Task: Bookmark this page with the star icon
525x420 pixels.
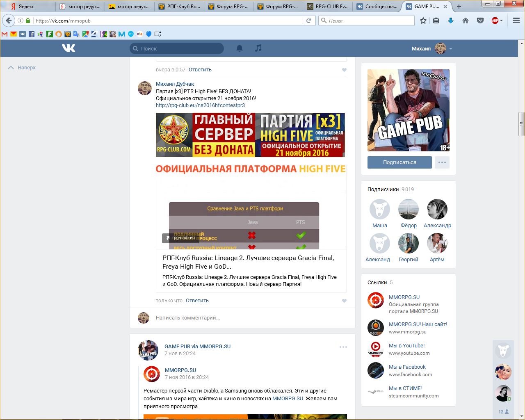Action: (423, 21)
